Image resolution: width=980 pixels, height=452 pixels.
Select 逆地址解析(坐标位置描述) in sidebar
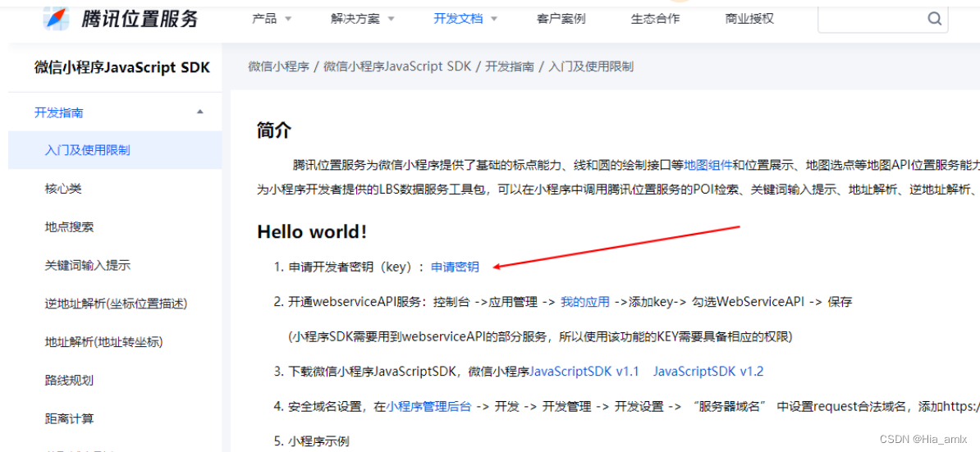click(115, 304)
